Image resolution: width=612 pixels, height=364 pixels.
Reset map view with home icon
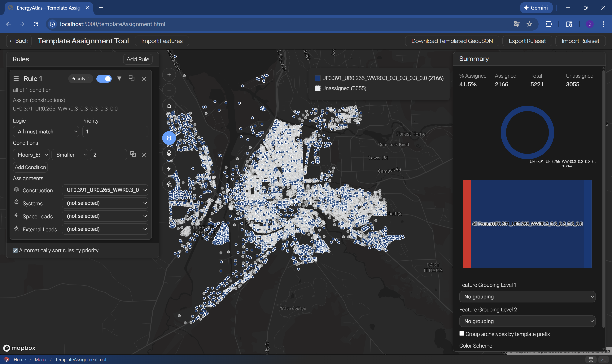pos(169,106)
